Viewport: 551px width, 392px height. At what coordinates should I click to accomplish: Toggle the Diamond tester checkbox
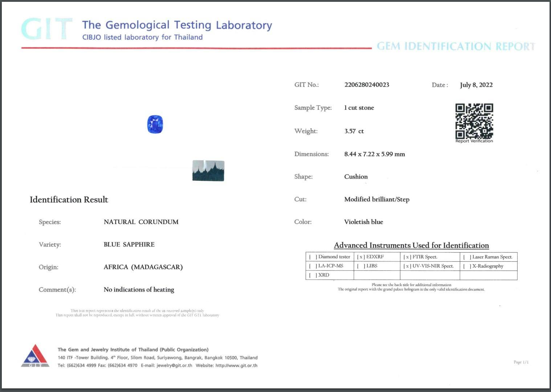point(313,257)
